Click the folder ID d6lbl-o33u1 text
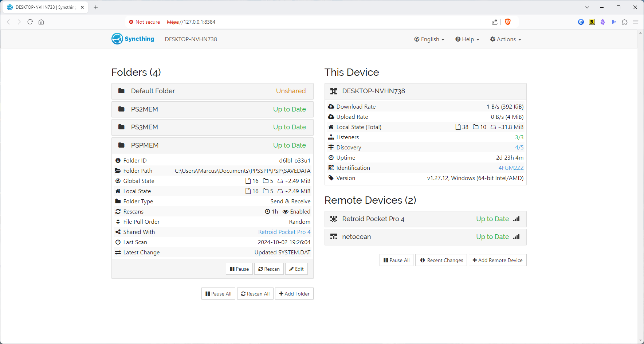 point(295,160)
